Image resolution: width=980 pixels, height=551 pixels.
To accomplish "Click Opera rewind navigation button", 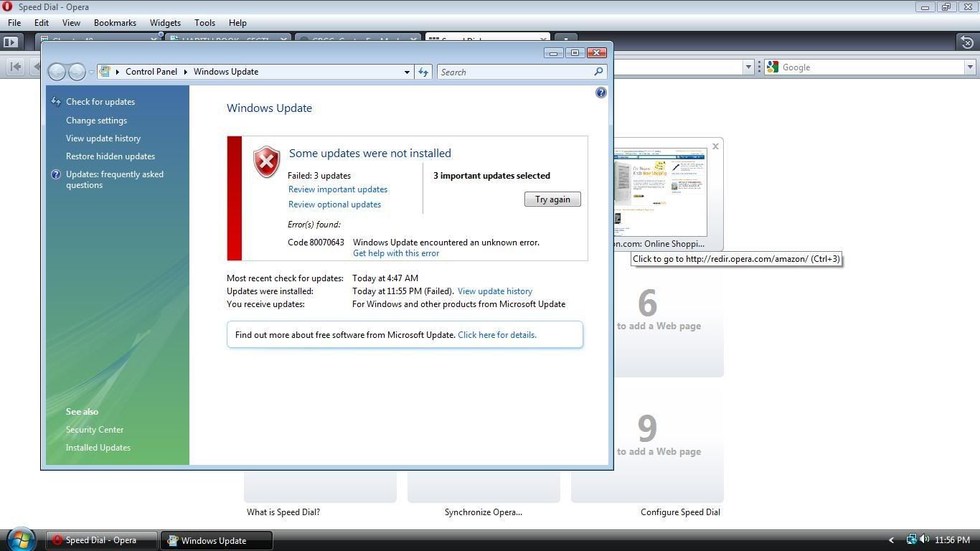I will pos(14,67).
